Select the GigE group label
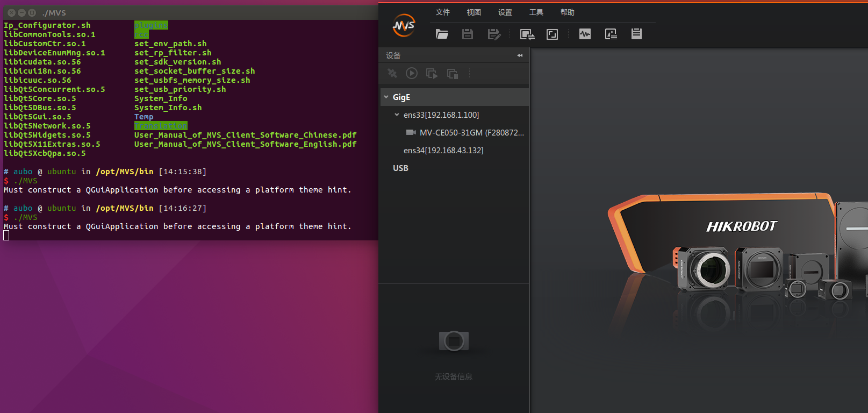 tap(401, 97)
